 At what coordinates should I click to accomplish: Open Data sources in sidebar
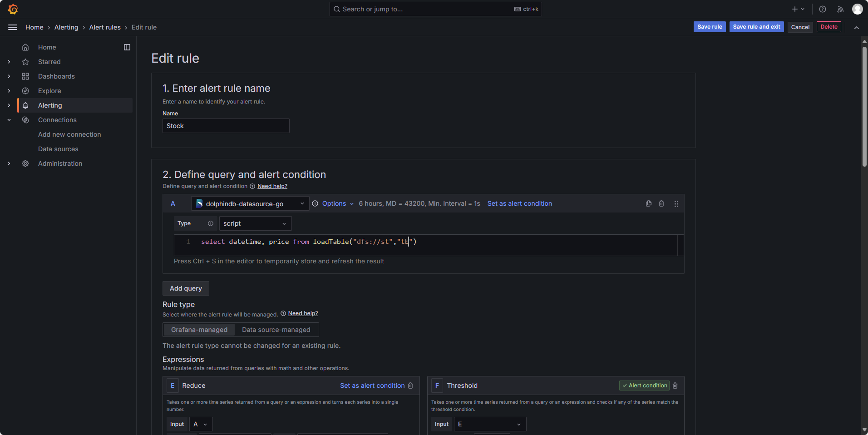tap(58, 149)
